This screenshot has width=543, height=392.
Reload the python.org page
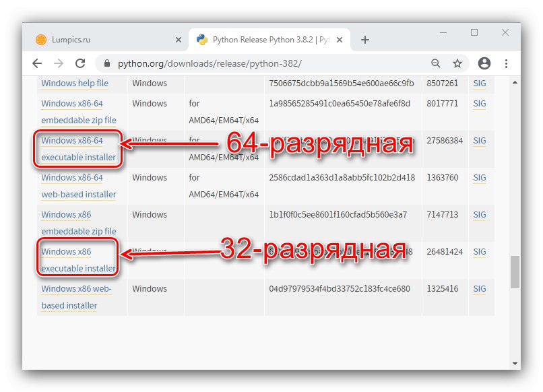tap(80, 63)
